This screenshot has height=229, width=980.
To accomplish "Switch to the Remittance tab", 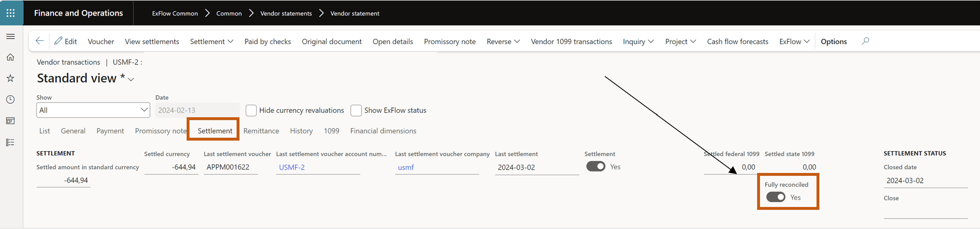I will click(x=261, y=131).
